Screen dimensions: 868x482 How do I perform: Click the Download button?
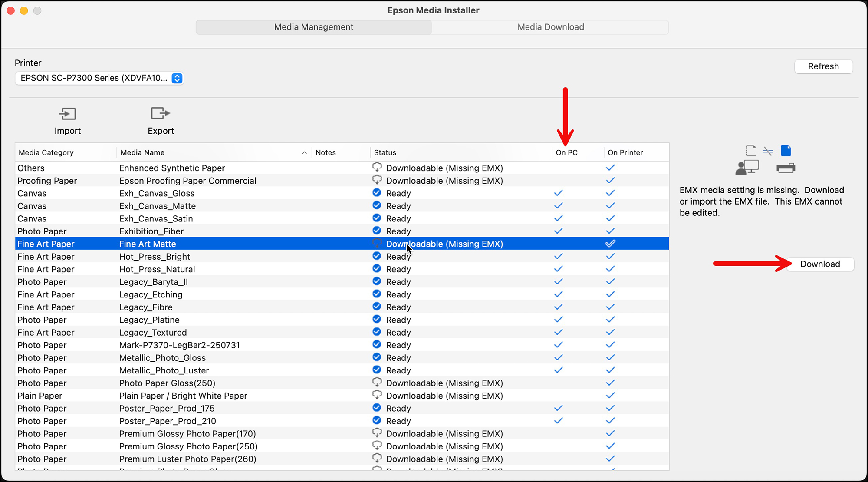point(820,264)
